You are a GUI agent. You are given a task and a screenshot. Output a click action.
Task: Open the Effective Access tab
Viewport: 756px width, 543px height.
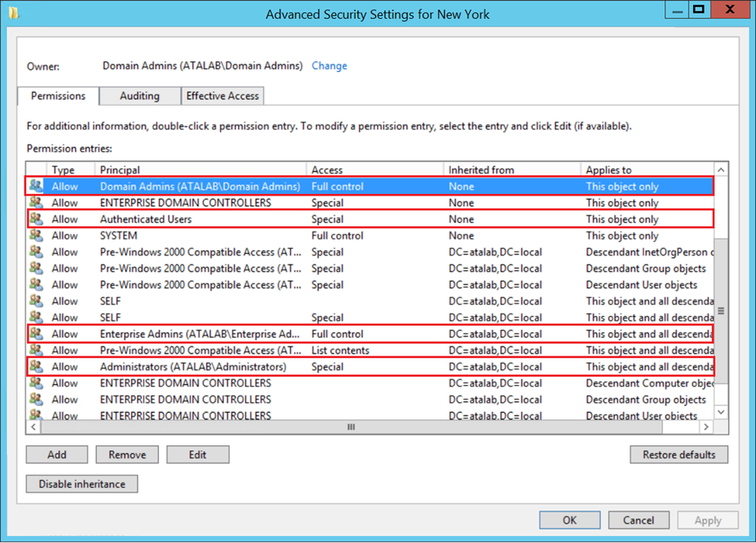[x=222, y=96]
